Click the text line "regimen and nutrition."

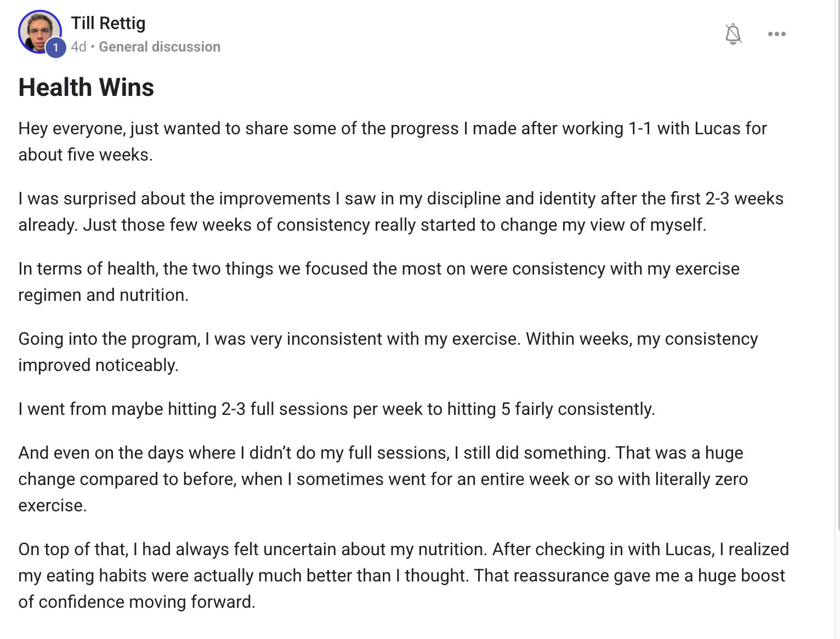pos(103,295)
